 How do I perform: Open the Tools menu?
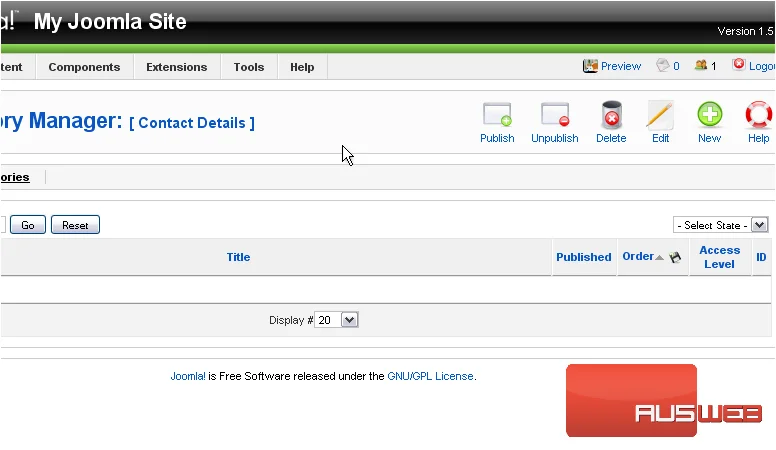point(249,67)
